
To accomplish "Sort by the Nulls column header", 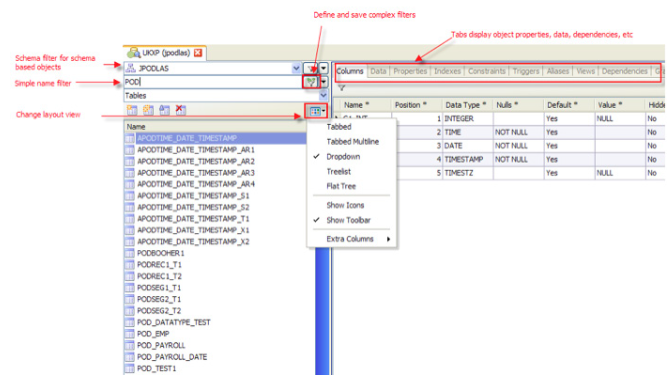I will [518, 105].
